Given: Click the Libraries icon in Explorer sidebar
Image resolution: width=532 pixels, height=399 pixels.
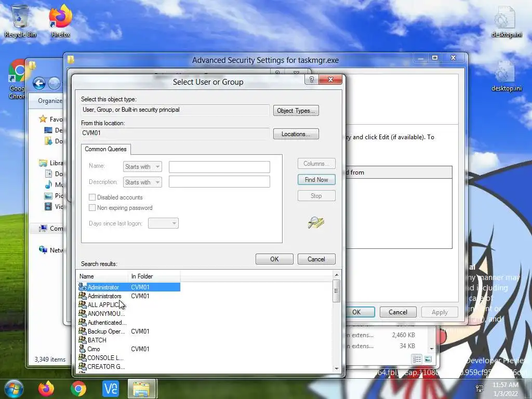Looking at the screenshot, I should (43, 163).
